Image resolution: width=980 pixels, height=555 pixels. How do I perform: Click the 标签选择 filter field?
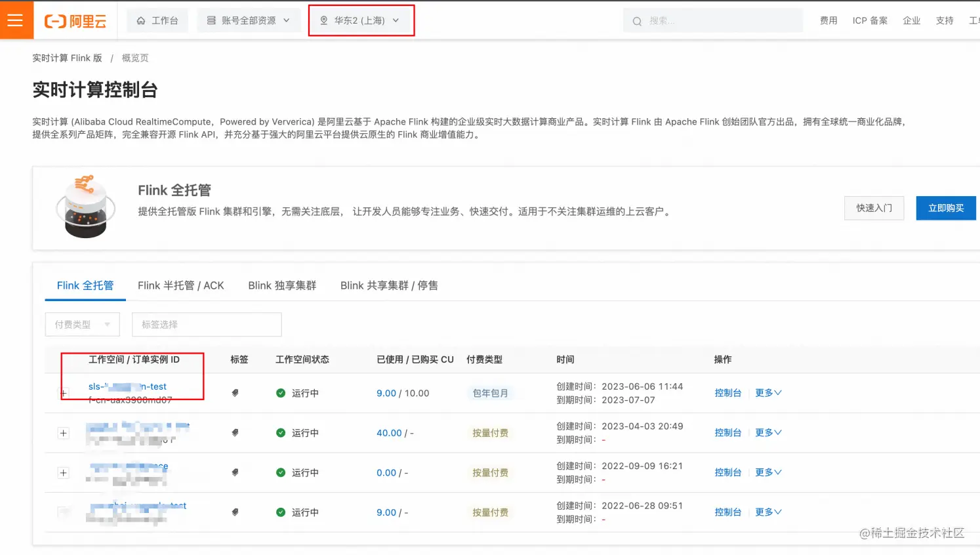[x=207, y=324]
